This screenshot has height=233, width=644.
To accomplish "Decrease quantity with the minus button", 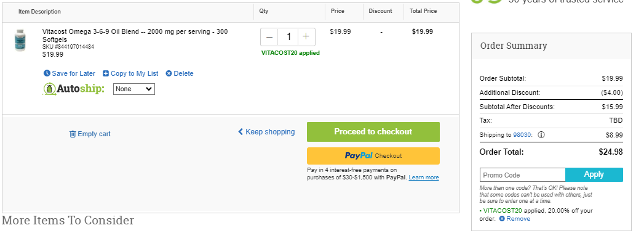I will tap(269, 37).
